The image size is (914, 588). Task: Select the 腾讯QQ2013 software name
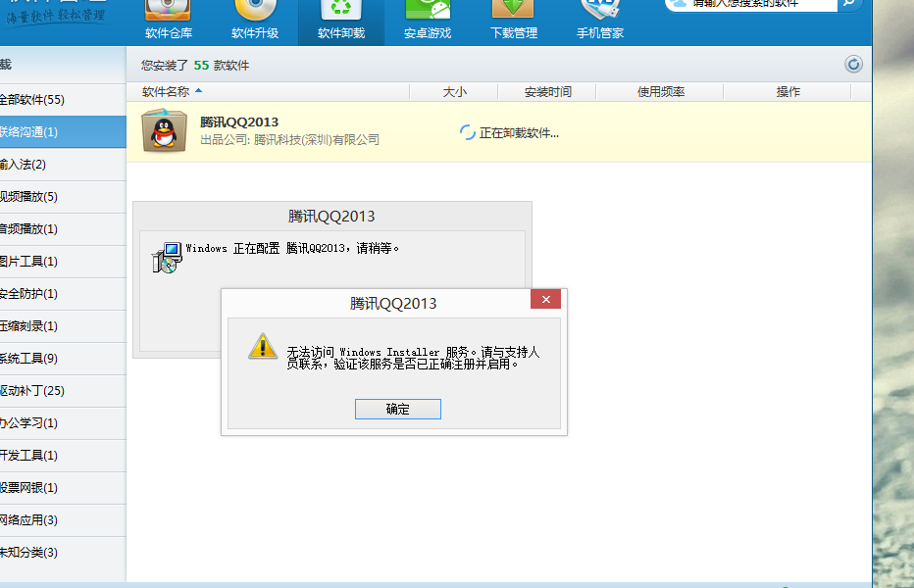pos(239,122)
